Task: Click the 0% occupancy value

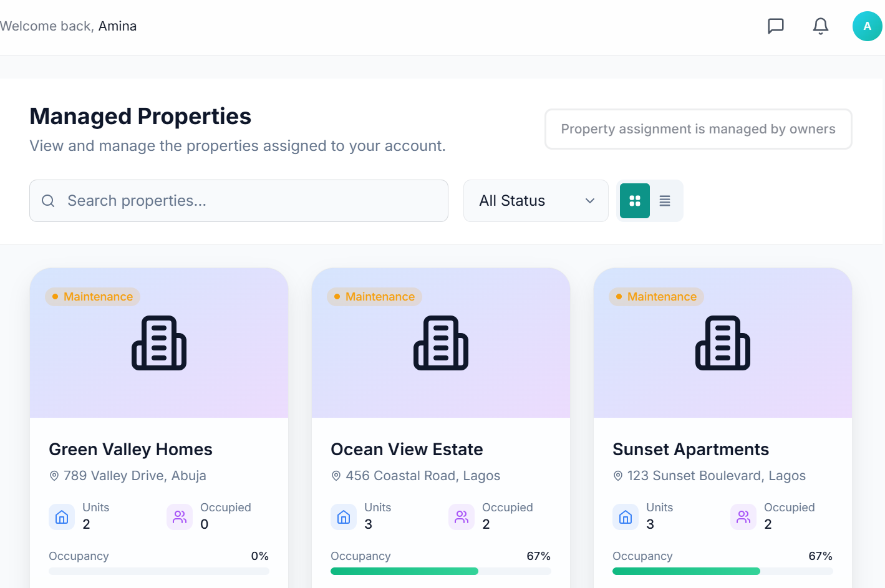Action: pyautogui.click(x=260, y=556)
